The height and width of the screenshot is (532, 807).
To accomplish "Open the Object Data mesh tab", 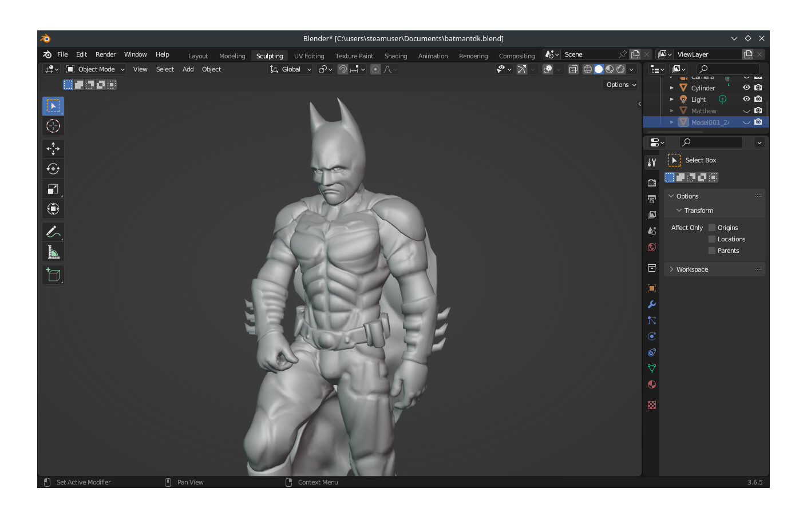I will pos(651,368).
